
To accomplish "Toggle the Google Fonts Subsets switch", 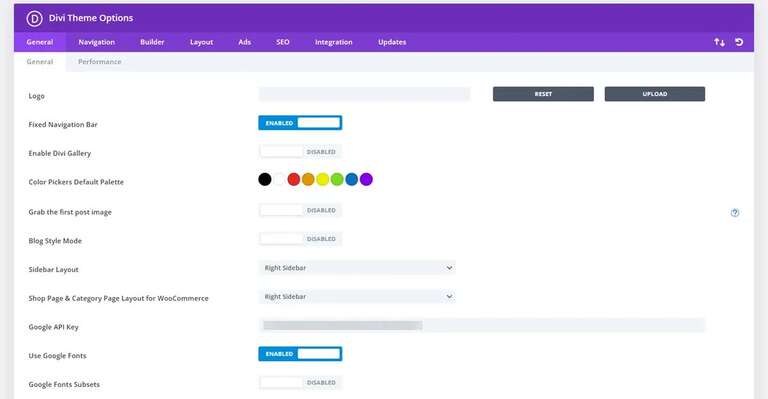I will click(x=300, y=382).
